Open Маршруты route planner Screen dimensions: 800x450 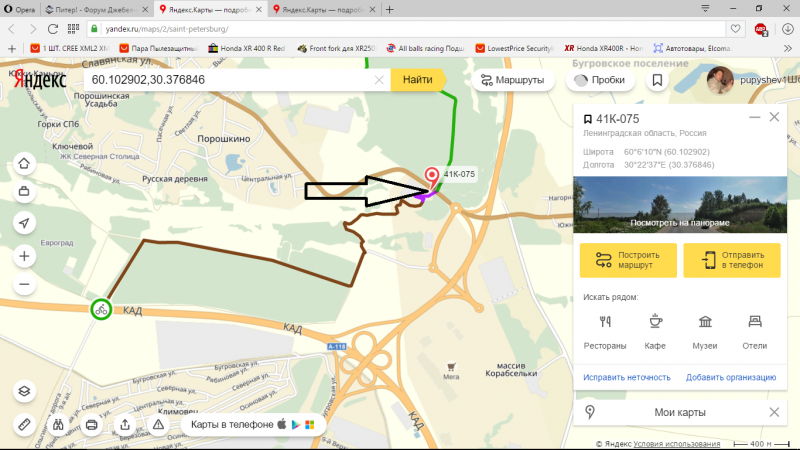coord(513,80)
